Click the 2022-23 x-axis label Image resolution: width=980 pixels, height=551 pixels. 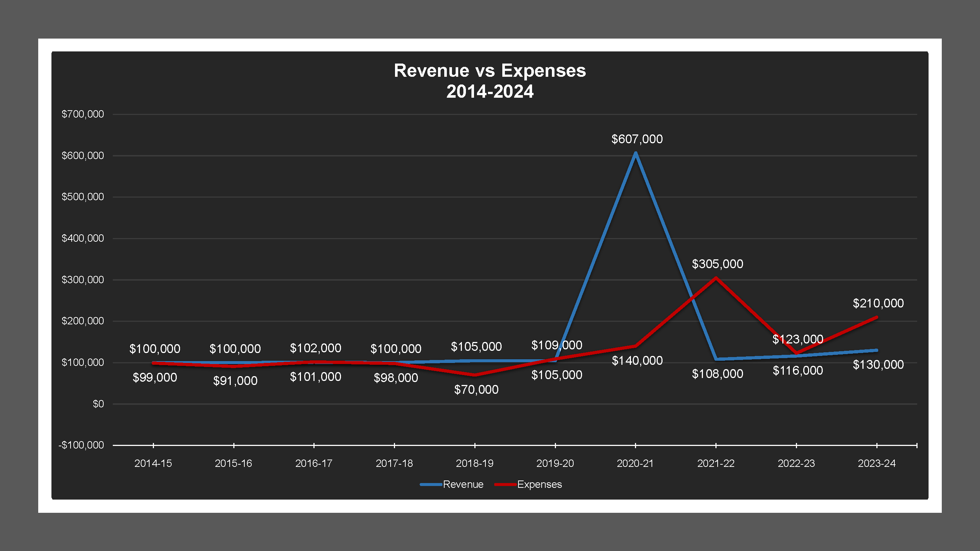tap(796, 463)
